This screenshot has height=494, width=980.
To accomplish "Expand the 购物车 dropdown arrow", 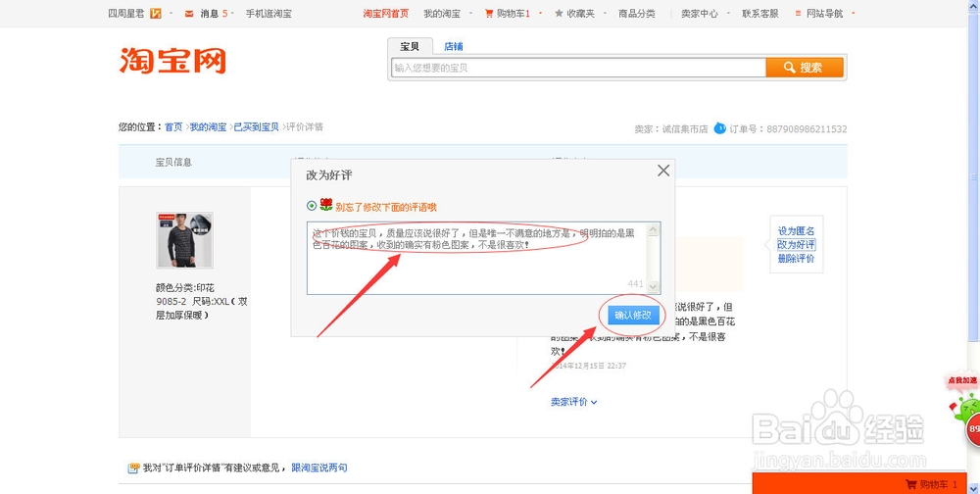I will tap(540, 13).
